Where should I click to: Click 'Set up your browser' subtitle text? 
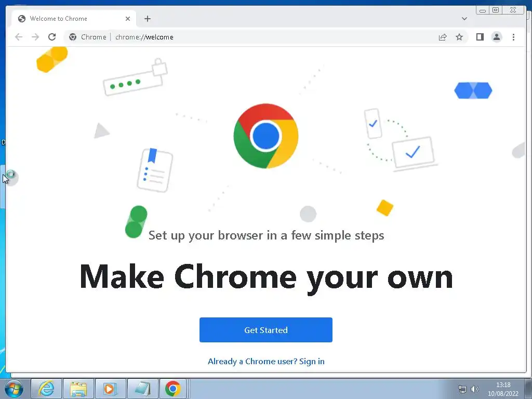(267, 235)
